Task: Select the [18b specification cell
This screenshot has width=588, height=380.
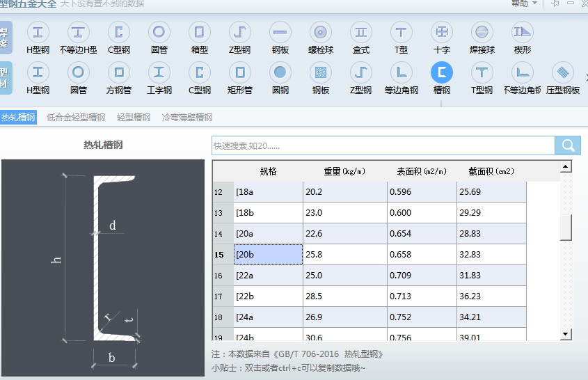Action: [x=268, y=213]
